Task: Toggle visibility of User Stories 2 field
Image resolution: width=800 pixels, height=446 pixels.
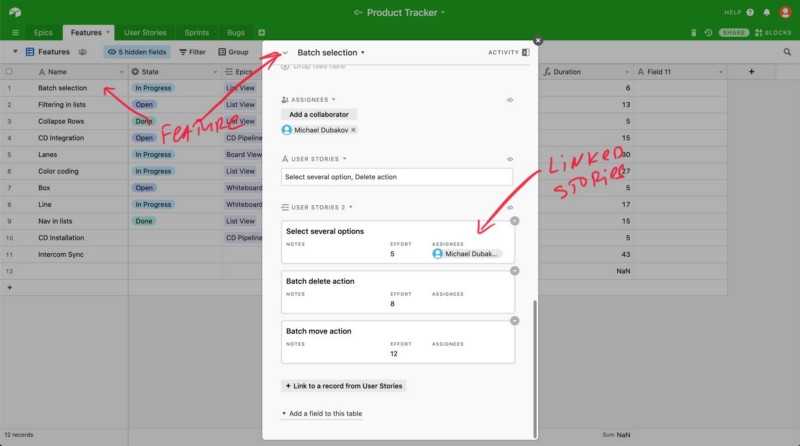Action: [510, 208]
